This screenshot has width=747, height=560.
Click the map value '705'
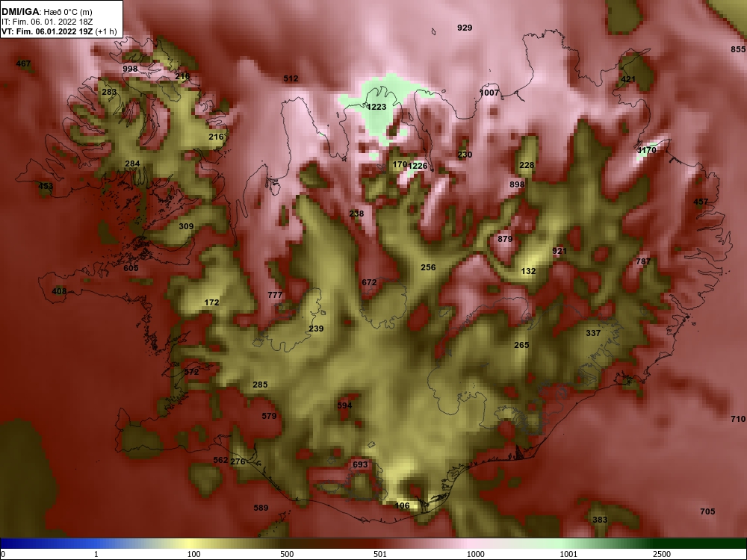707,511
